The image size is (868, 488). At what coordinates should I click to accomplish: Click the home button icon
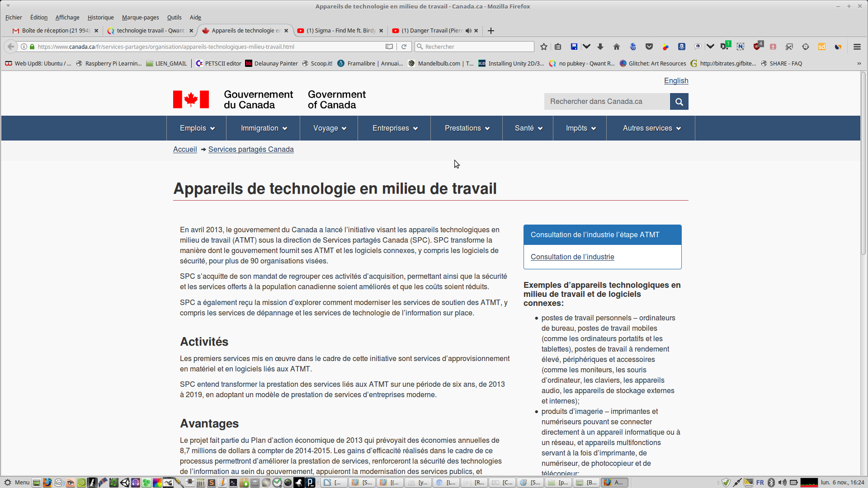click(x=617, y=47)
